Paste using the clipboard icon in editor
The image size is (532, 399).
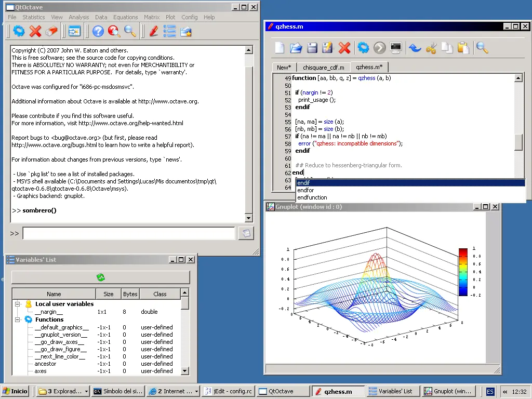tap(463, 48)
